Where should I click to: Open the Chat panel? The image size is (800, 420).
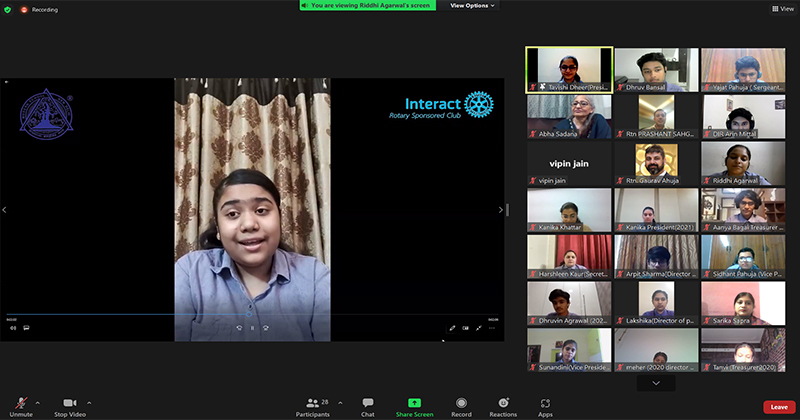point(368,405)
